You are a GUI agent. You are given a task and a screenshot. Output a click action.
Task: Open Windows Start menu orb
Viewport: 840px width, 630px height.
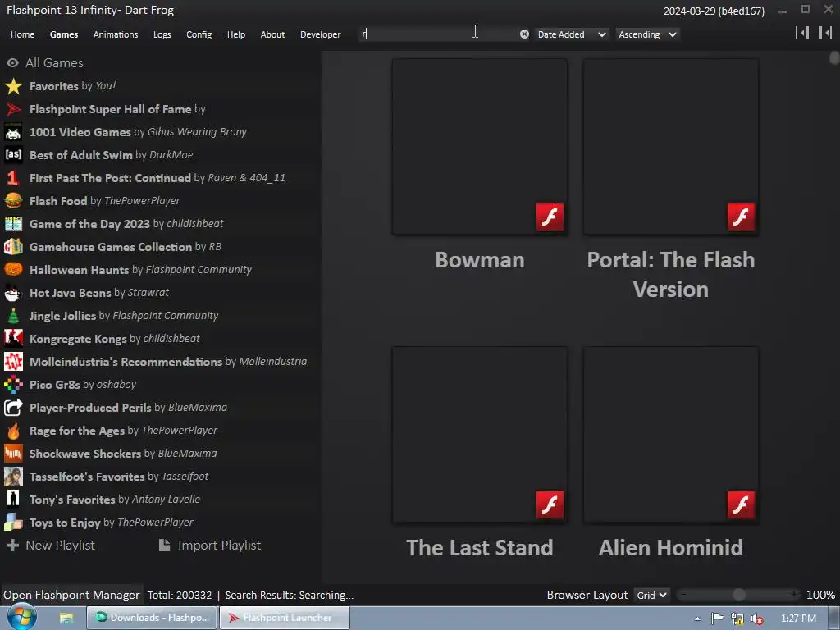(22, 618)
